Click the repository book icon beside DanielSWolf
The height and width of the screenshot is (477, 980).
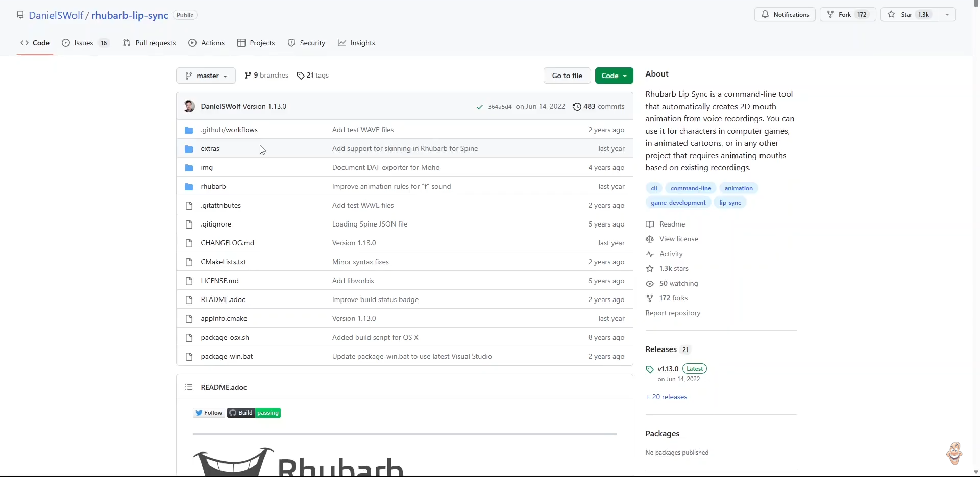(20, 15)
